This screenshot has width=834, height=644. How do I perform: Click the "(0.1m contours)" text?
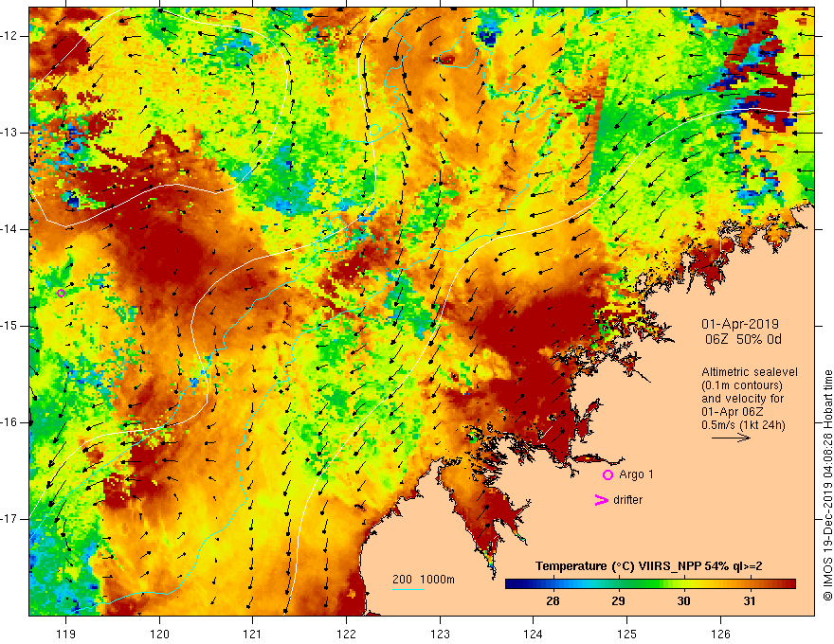pyautogui.click(x=742, y=385)
